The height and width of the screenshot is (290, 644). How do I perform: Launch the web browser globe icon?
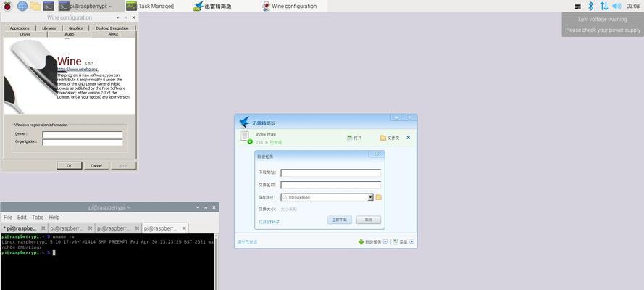point(22,6)
